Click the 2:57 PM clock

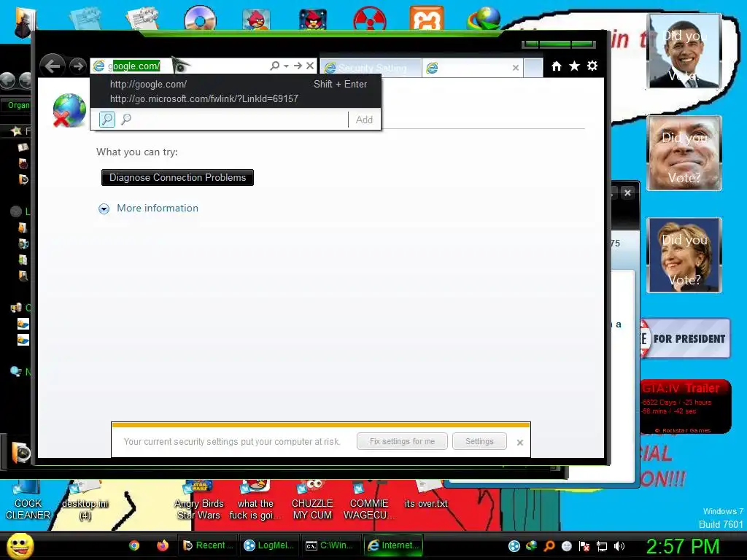pos(682,546)
